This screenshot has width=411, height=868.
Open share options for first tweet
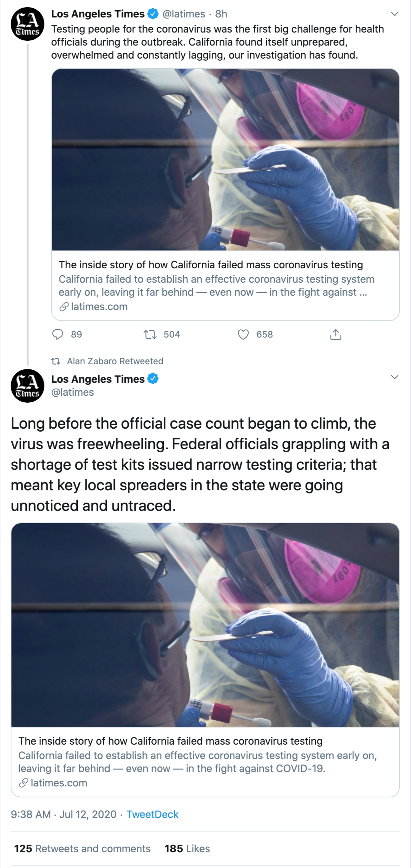point(336,334)
